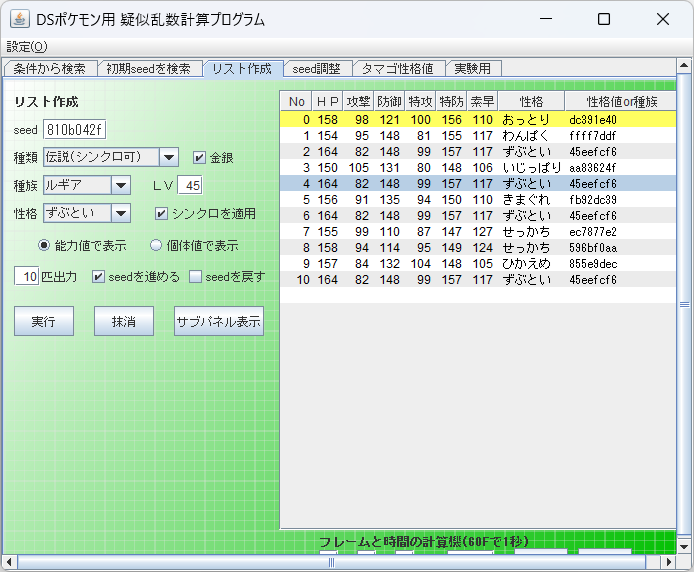
Task: Click the value ffff7ddf in row 1
Action: [x=593, y=136]
